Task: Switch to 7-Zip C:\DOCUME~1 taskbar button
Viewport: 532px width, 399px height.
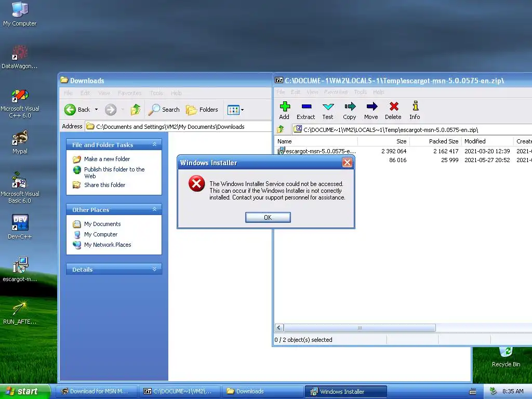Action: point(179,391)
